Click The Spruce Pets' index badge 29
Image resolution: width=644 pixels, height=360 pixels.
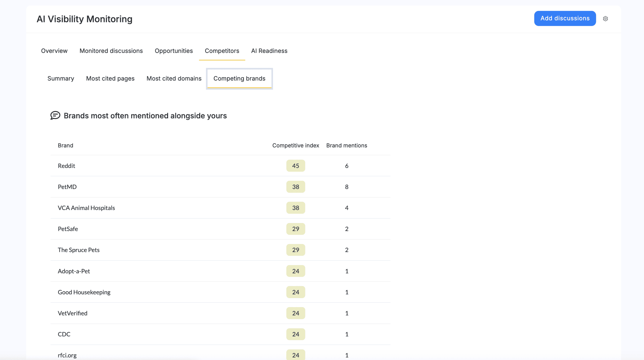[x=296, y=250]
